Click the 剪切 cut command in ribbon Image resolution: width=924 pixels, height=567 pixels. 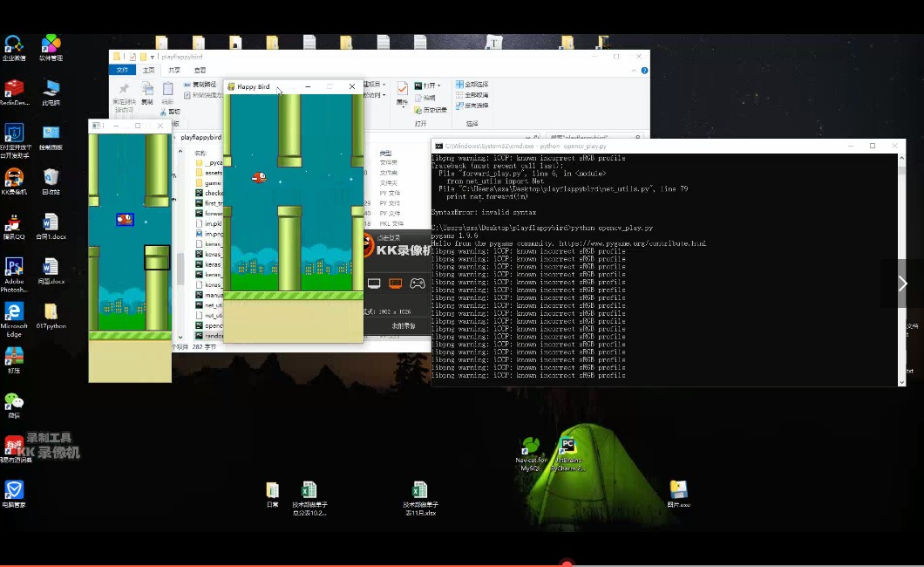(x=170, y=112)
